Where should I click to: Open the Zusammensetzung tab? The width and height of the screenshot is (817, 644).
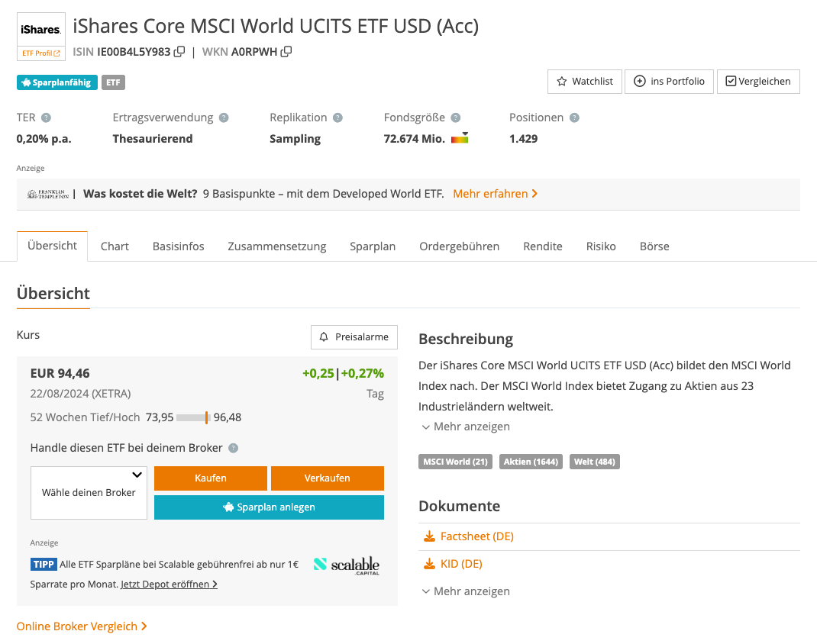point(277,246)
